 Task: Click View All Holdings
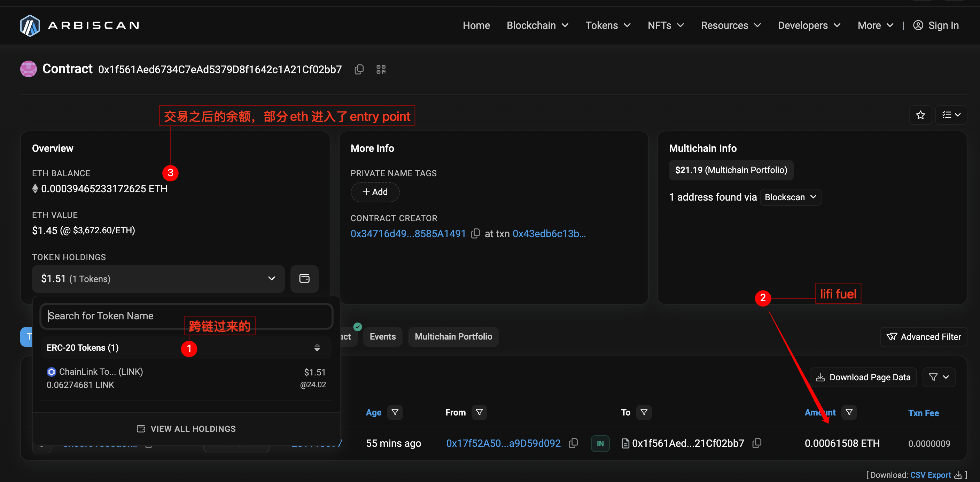pos(186,429)
